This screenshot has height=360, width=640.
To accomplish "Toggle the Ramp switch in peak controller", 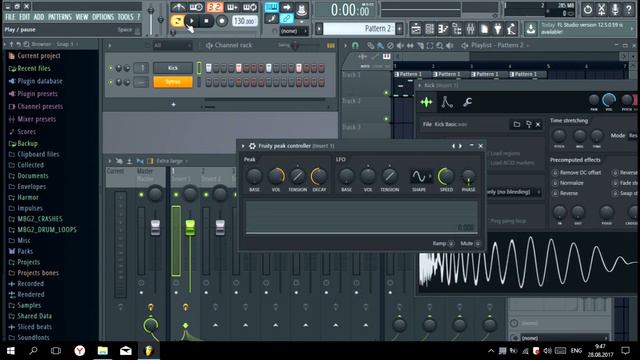I will coord(451,244).
